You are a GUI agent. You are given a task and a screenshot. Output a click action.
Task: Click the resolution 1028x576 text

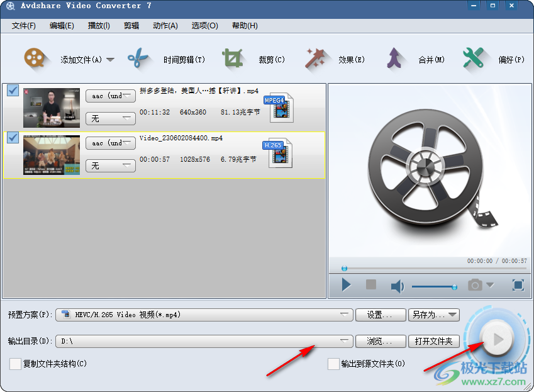tap(195, 159)
